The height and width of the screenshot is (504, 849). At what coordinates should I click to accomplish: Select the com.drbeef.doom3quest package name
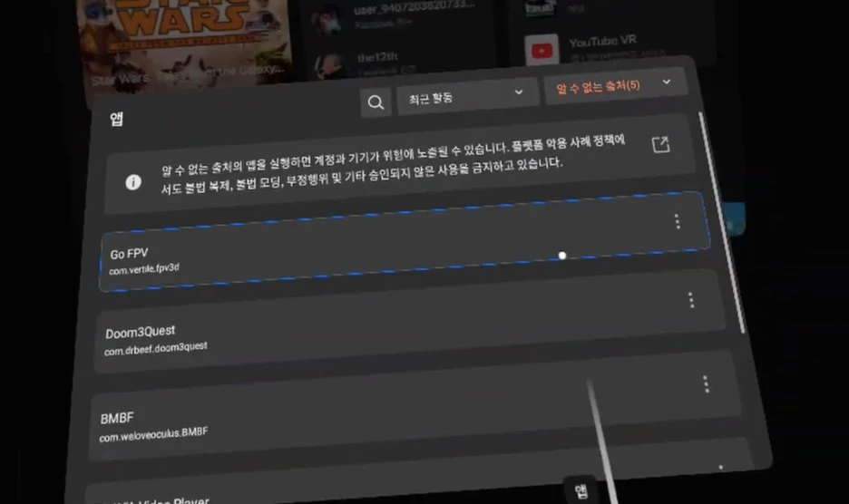(x=155, y=349)
